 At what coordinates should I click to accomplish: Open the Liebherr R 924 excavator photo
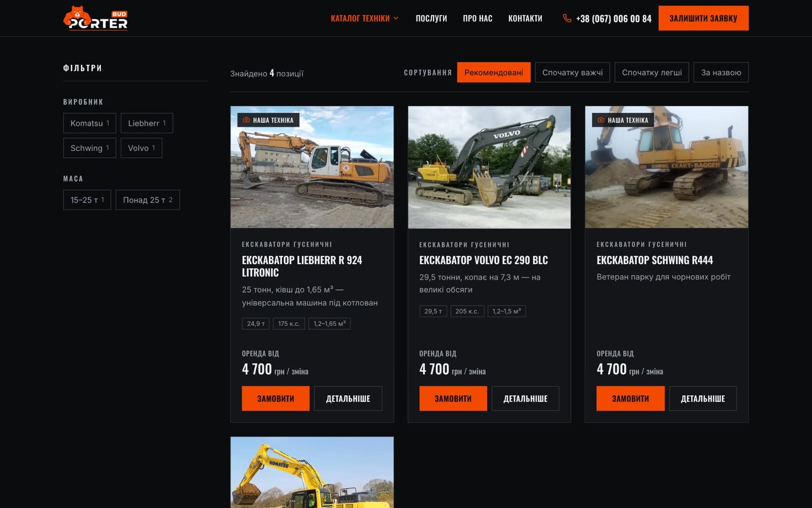point(312,167)
